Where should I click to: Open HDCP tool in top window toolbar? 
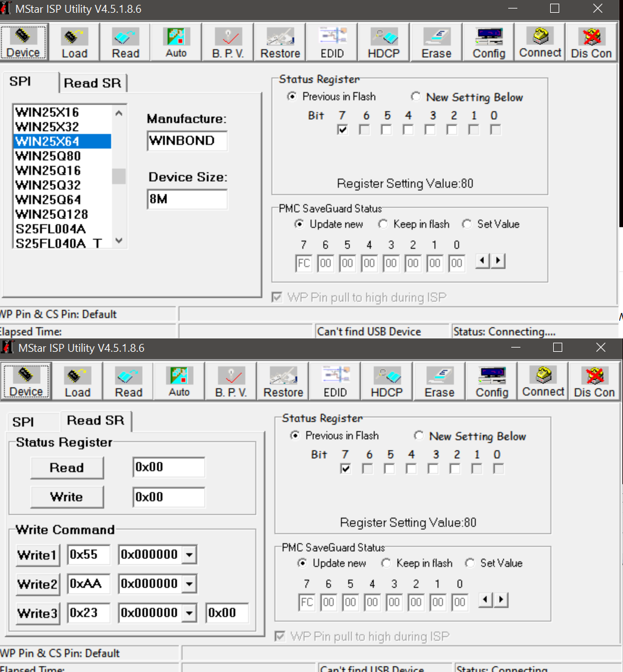click(x=384, y=42)
